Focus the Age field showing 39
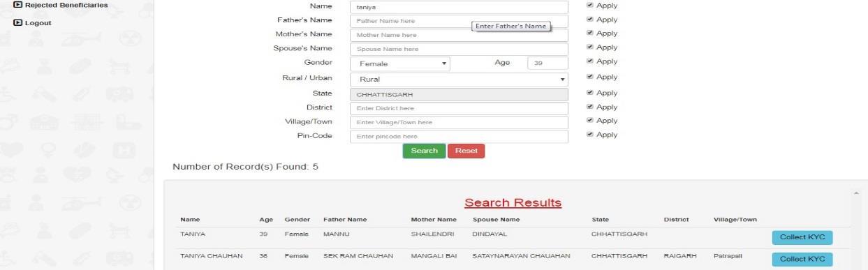 (x=547, y=63)
